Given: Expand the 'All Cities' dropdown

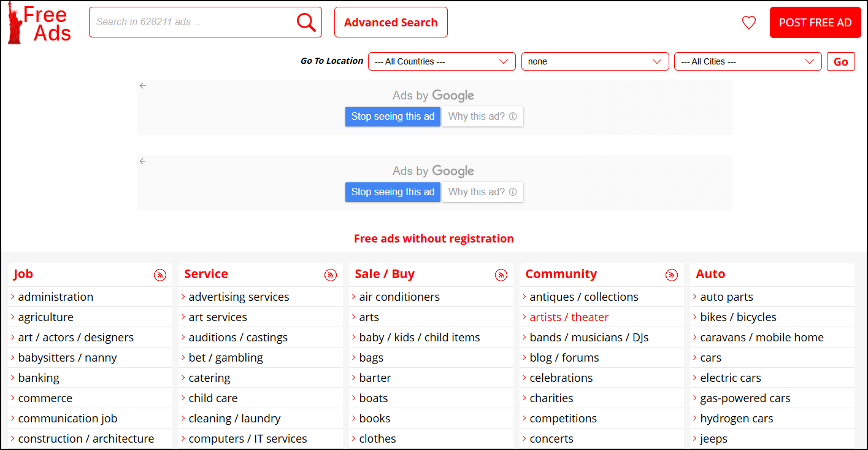Looking at the screenshot, I should click(x=747, y=61).
